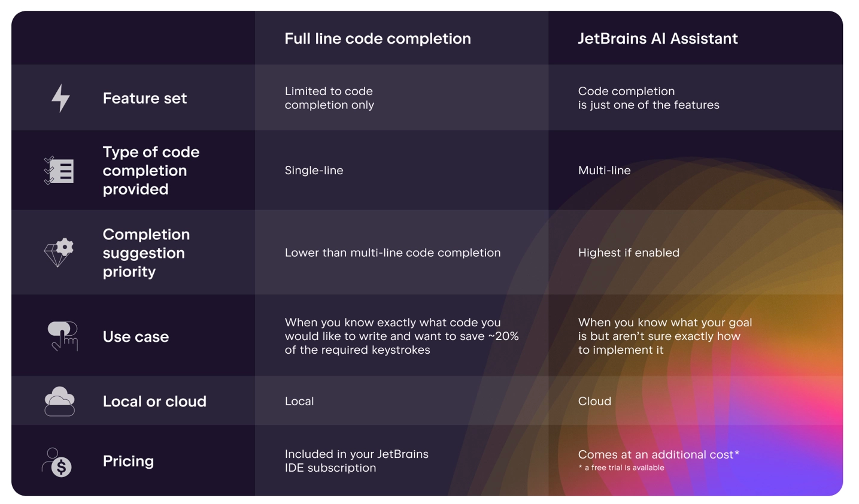Click the hand pointer Use case icon
Screen dimensions: 859x504
pyautogui.click(x=63, y=336)
